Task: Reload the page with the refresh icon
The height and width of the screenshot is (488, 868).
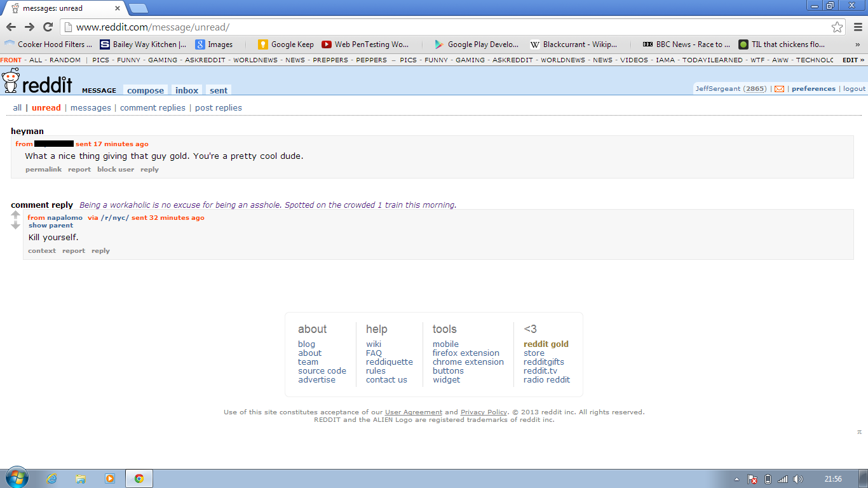Action: point(48,27)
